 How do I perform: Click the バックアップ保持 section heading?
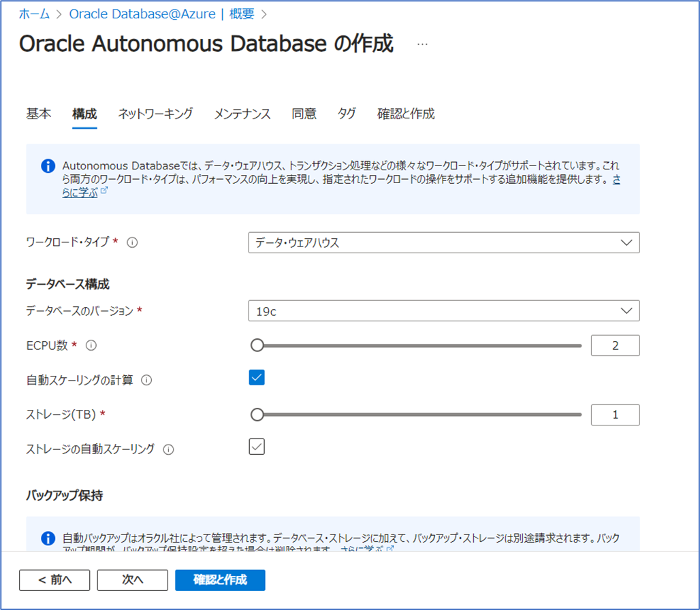64,496
